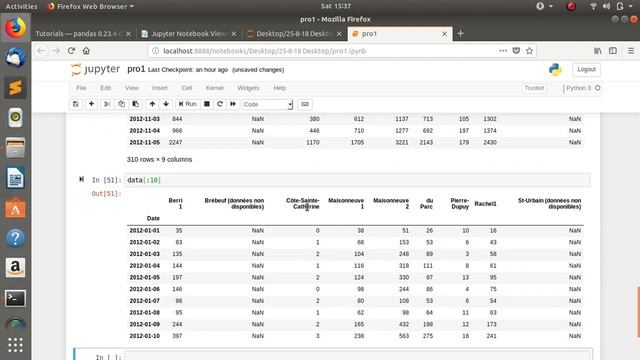
Task: Launch Sublime Text from the dock
Action: point(16,87)
